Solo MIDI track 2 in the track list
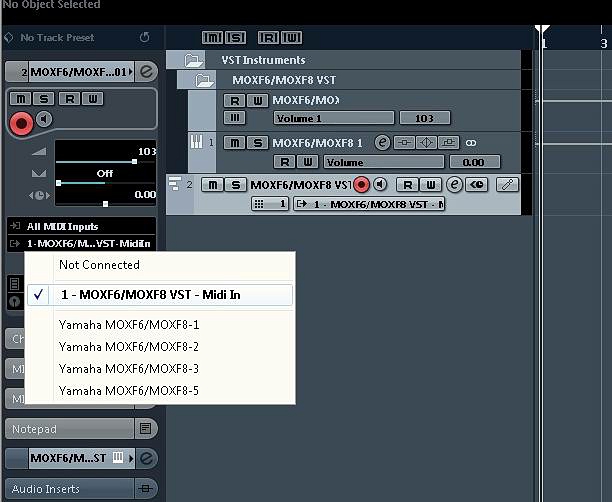 [x=236, y=185]
